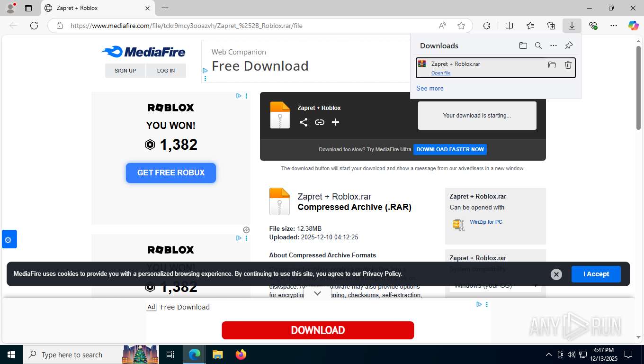Open the tab actions menu icon

pyautogui.click(x=28, y=8)
